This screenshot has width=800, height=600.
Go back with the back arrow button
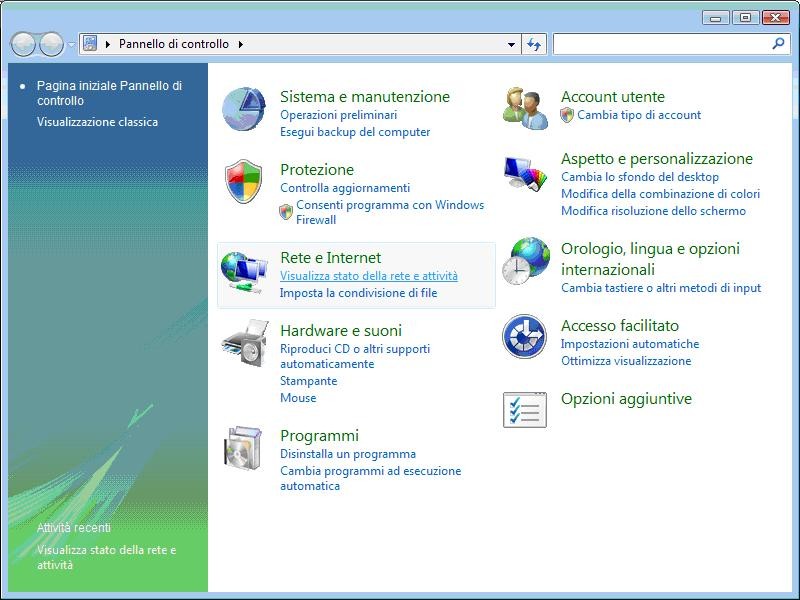pyautogui.click(x=23, y=44)
